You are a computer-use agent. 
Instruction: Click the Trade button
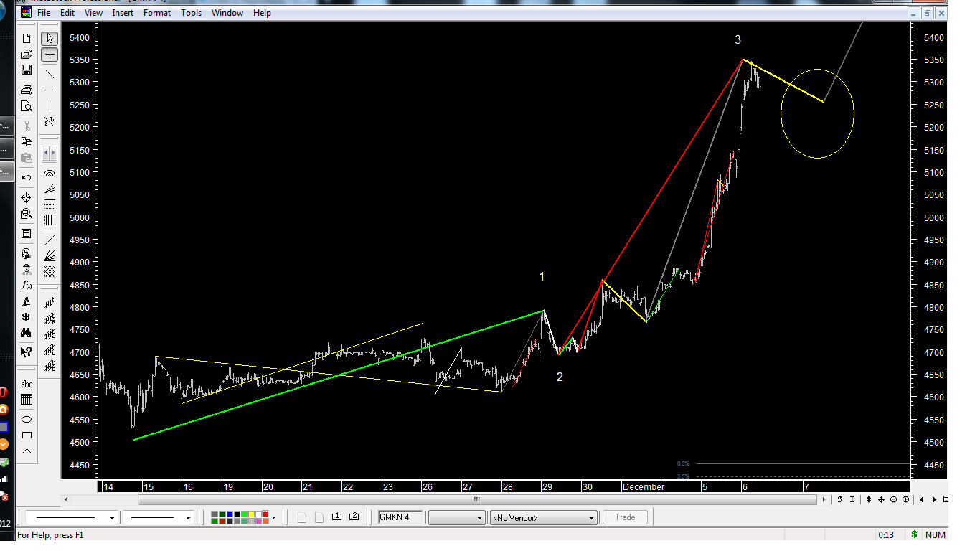(625, 517)
